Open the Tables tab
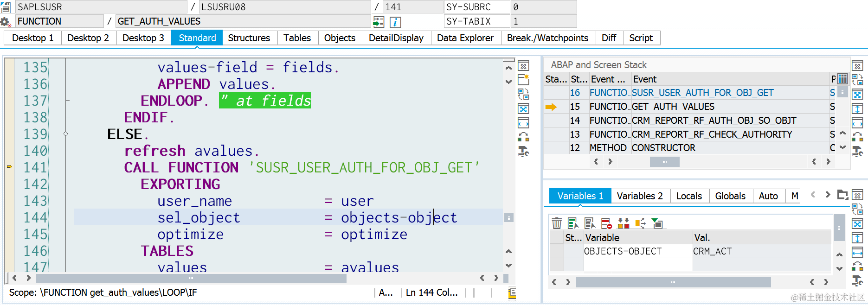Image resolution: width=868 pixels, height=305 pixels. tap(297, 38)
